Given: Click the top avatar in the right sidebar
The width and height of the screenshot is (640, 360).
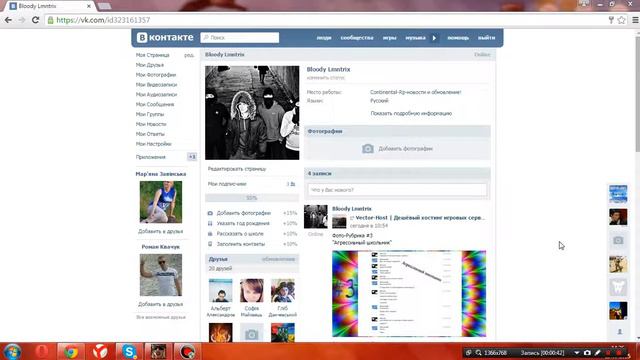Looking at the screenshot, I should [x=618, y=194].
